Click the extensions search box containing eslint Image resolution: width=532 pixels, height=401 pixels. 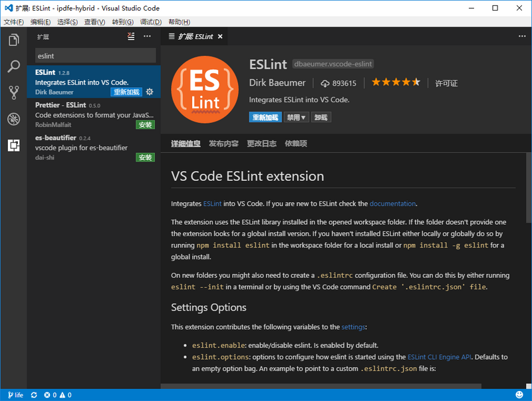tap(95, 56)
